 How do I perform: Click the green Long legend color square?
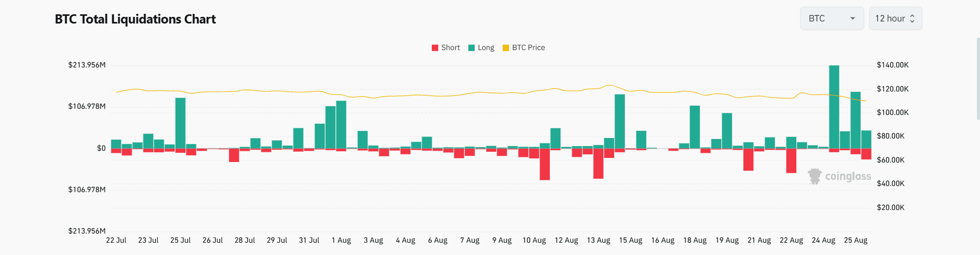click(472, 48)
